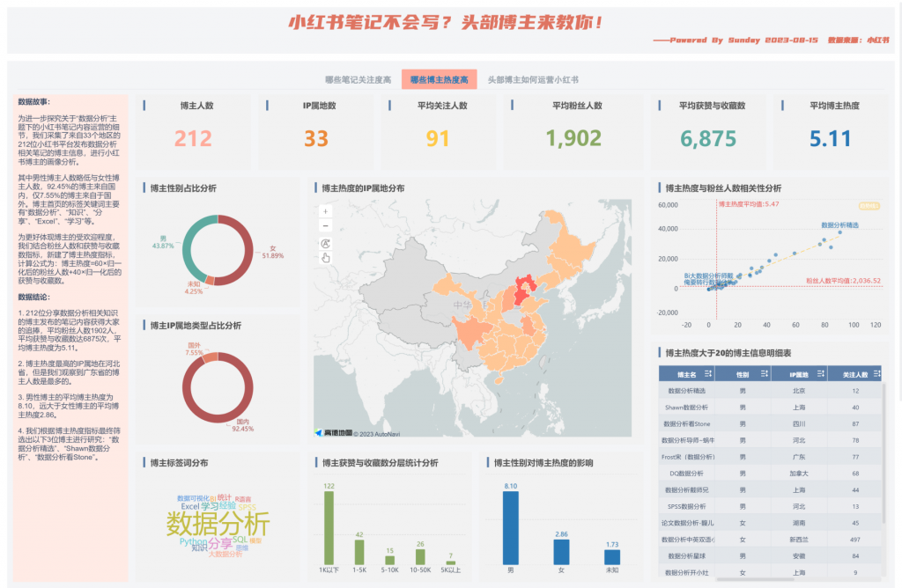Image resolution: width=902 pixels, height=588 pixels.
Task: Sort table by IP属地 column icon
Action: coord(820,374)
